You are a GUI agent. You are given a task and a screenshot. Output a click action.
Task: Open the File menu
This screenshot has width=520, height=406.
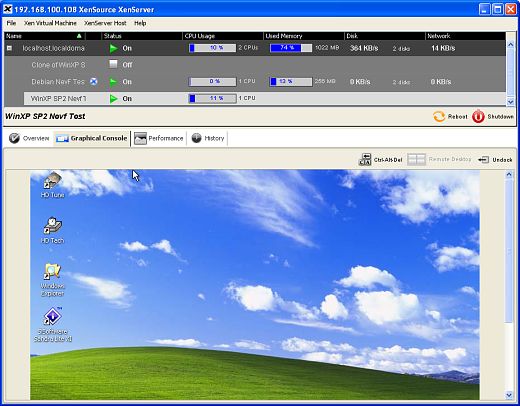(x=11, y=23)
